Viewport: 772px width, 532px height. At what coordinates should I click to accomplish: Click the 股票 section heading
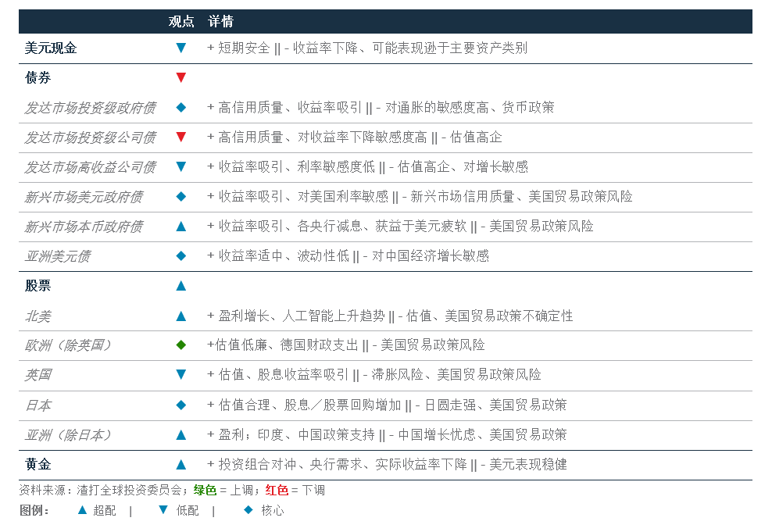point(38,286)
